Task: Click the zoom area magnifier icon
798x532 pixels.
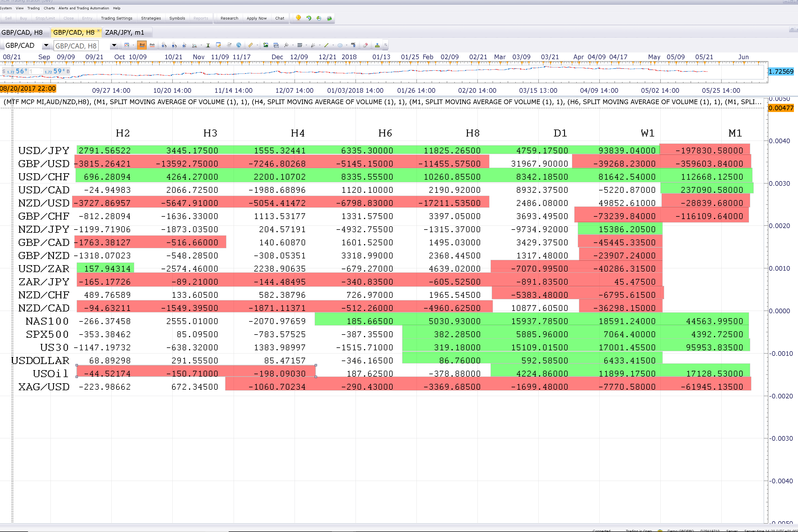Action: point(195,45)
